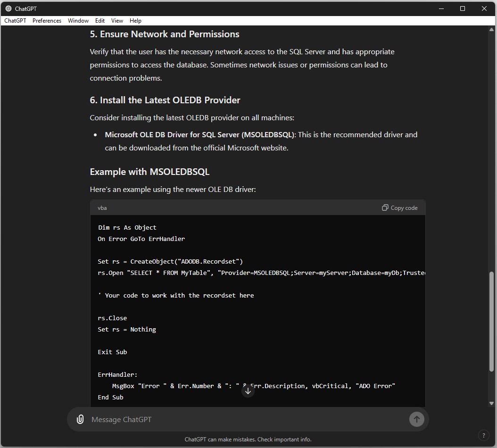497x448 pixels.
Task: Click the ChatGPT logo in title bar
Action: [8, 8]
